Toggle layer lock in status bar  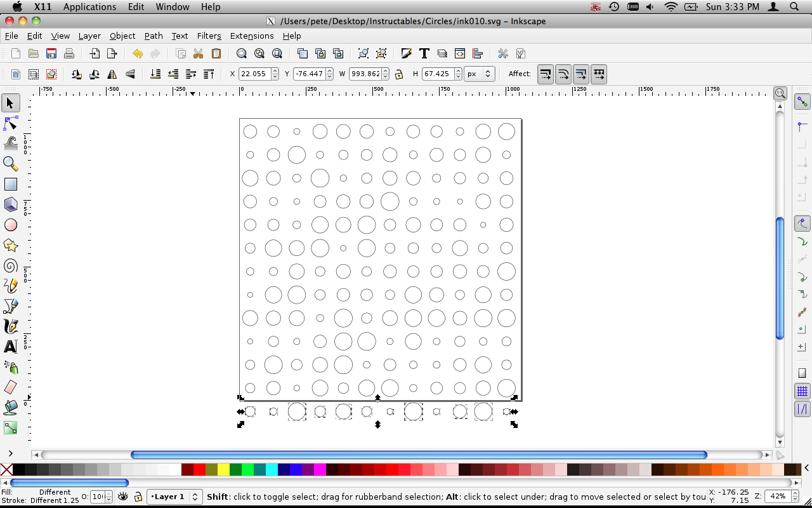(138, 497)
